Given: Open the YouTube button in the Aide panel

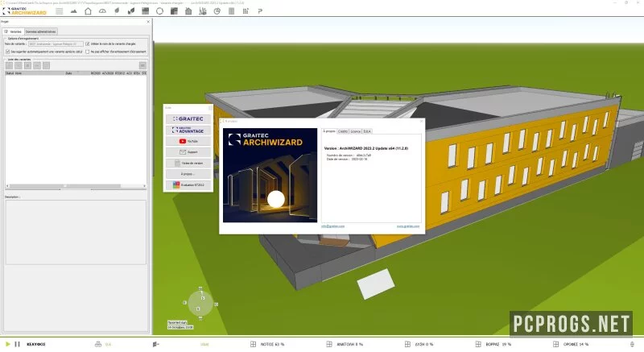Looking at the screenshot, I should point(188,141).
